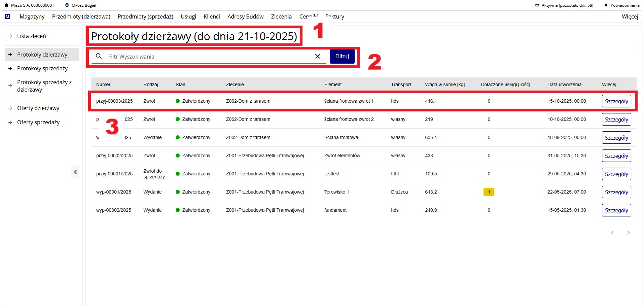Go to next page of the table
Viewport: 644px width, 307px height.
[628, 233]
